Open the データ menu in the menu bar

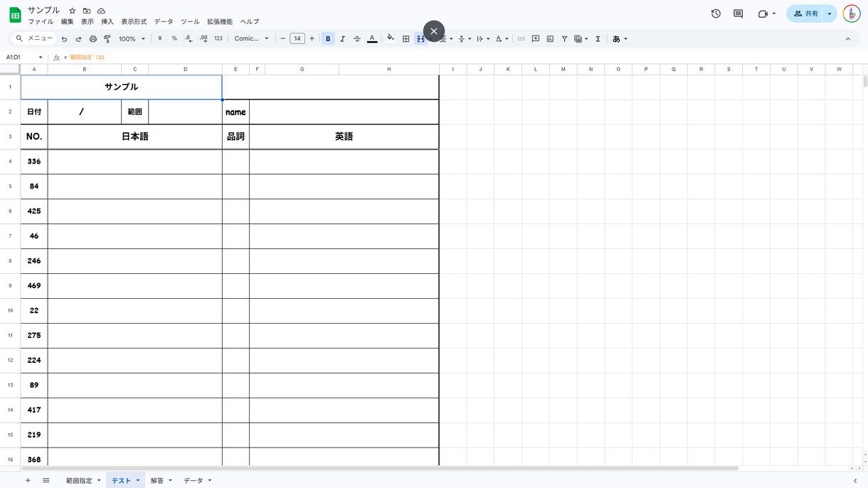164,22
